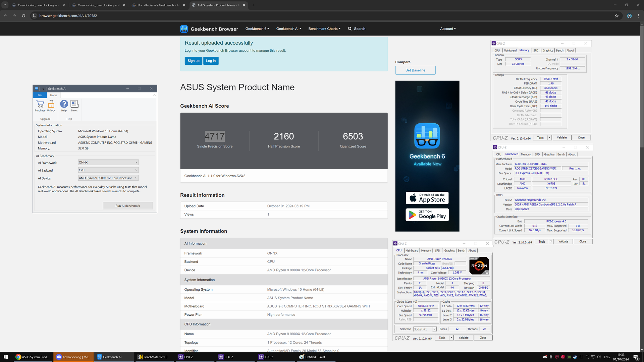The width and height of the screenshot is (644, 362).
Task: Switch to Graphics tab in CPU-Z Mainboard window
Action: (549, 155)
